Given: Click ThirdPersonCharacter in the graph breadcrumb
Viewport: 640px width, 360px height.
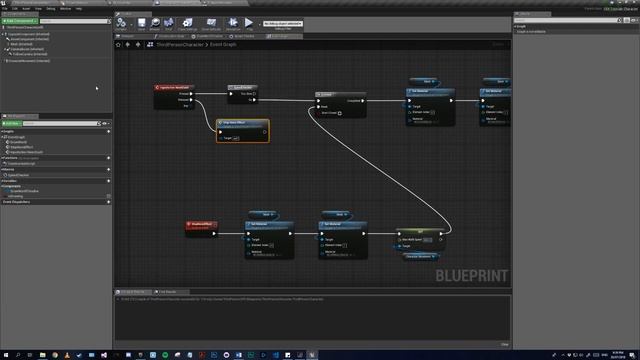Looking at the screenshot, I should pyautogui.click(x=180, y=44).
